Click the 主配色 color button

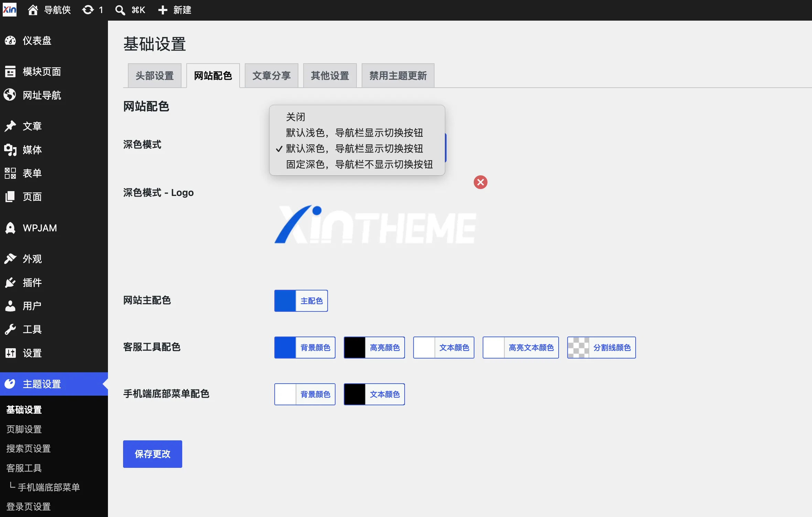(301, 301)
